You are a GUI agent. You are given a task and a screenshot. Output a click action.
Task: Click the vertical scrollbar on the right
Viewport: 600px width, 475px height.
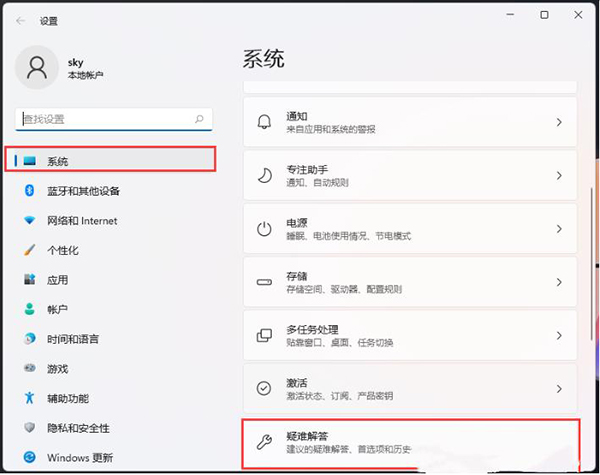(592, 264)
